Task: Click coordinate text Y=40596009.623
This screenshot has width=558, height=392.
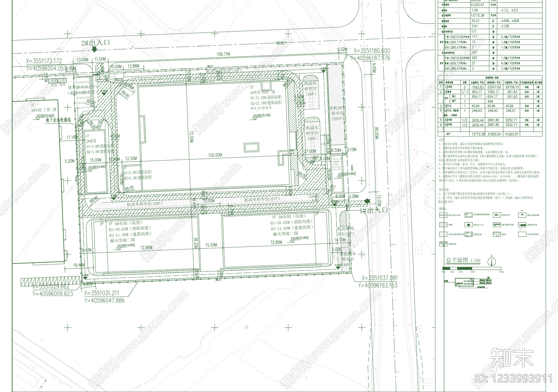Action: [x=53, y=294]
